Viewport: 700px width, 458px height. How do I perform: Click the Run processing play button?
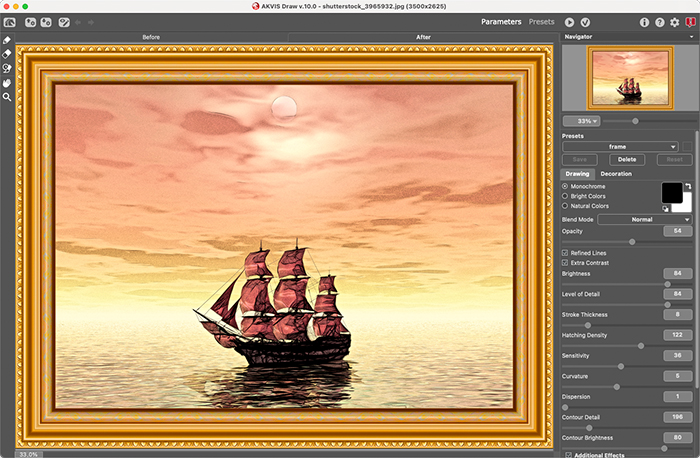pos(570,21)
